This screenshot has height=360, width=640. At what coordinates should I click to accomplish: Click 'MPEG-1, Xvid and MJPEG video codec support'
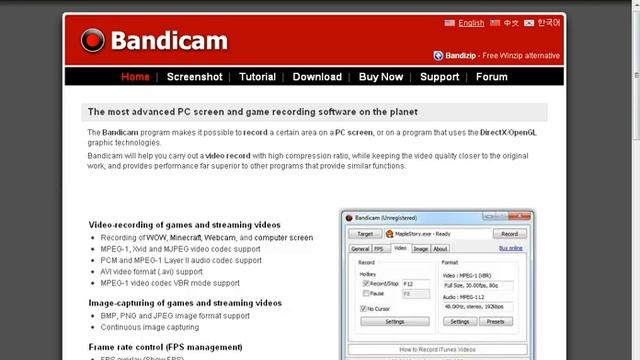180,249
